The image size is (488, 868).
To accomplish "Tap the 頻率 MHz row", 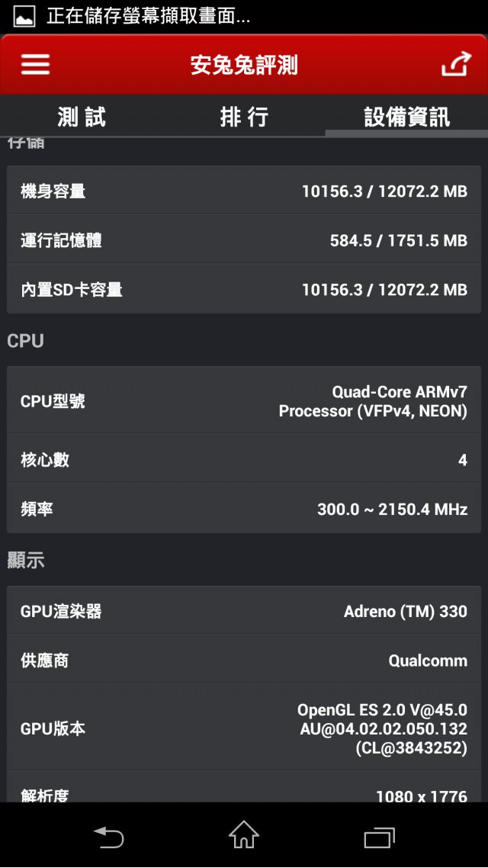I will 244,509.
